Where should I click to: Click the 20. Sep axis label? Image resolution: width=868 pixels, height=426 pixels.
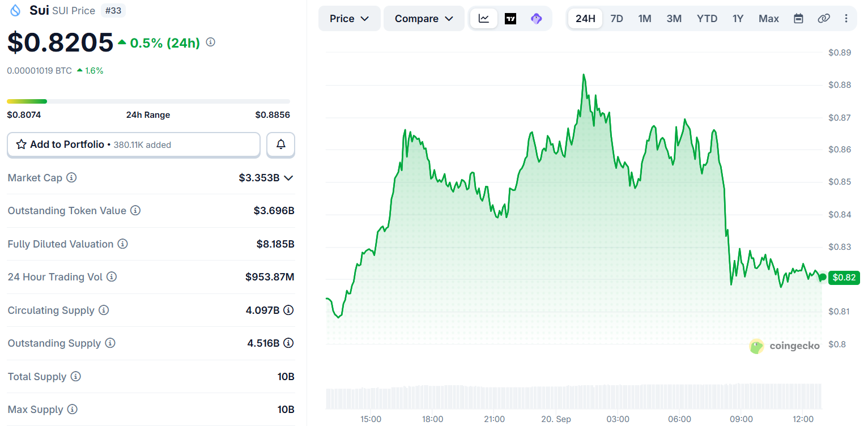point(556,419)
